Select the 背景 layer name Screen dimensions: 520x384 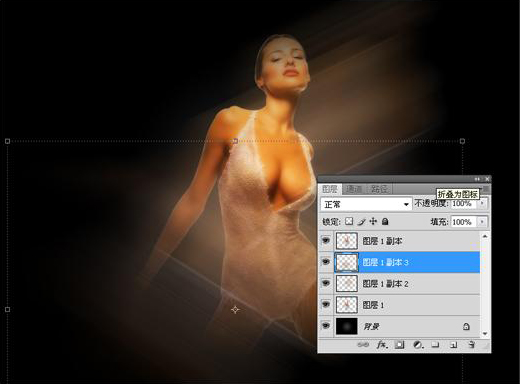click(371, 326)
